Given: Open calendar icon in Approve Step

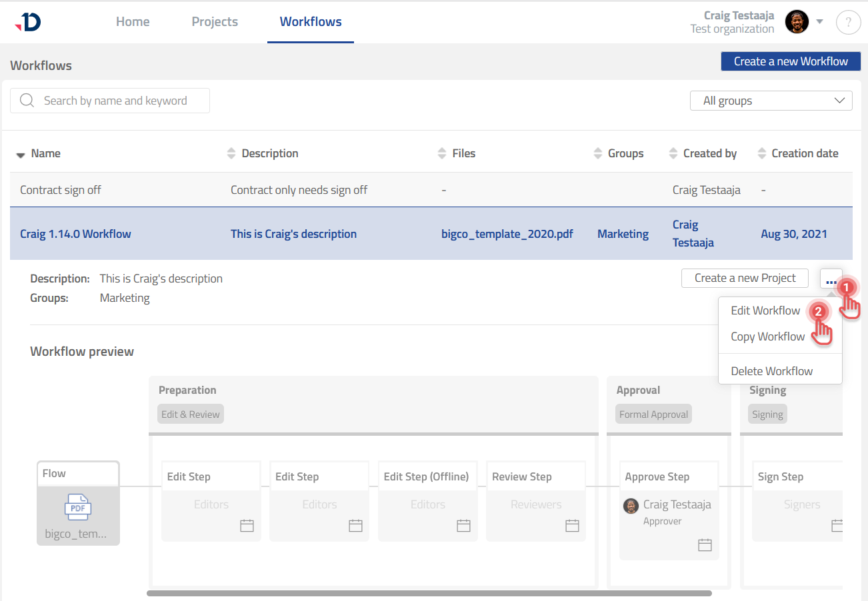Looking at the screenshot, I should pos(705,545).
